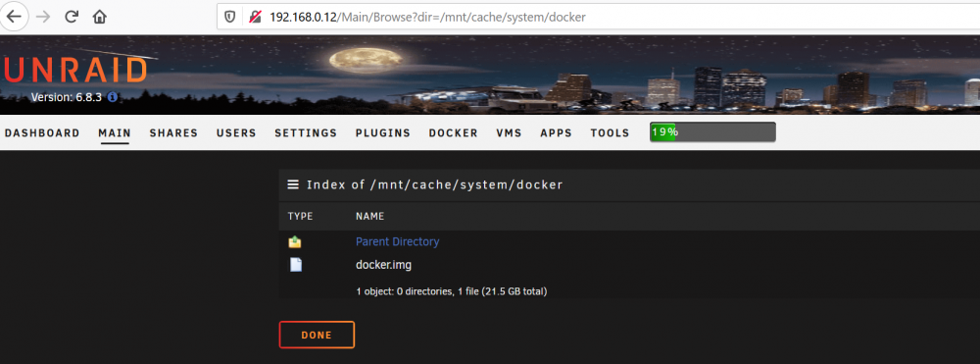Go to the Plugins tab
Viewport: 980px width, 364px height.
383,133
